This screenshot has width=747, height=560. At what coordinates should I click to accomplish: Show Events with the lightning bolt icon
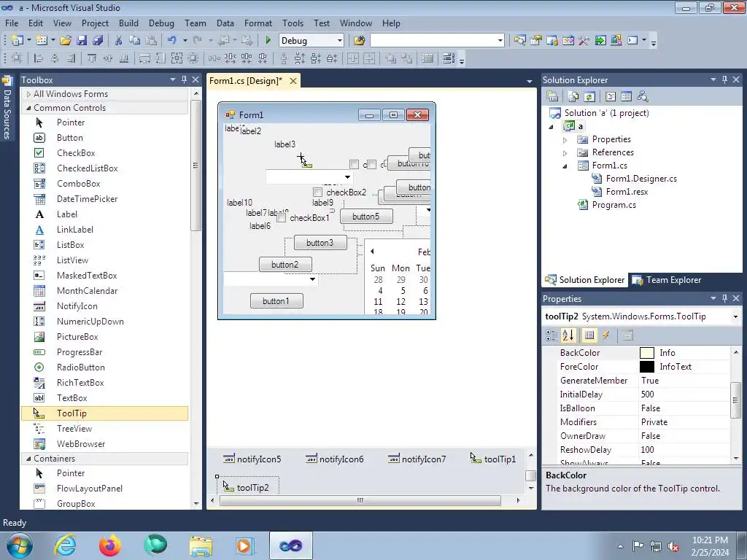coord(606,335)
